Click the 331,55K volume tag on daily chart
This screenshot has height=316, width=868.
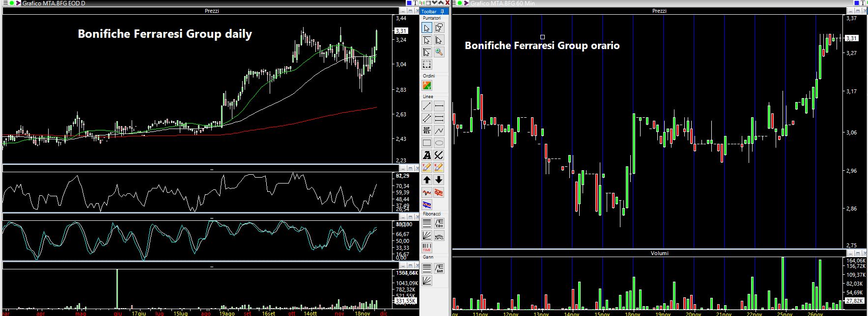pyautogui.click(x=406, y=301)
